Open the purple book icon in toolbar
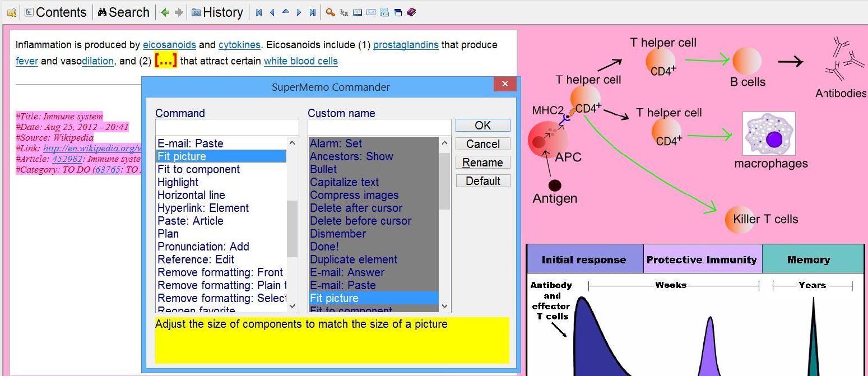The image size is (868, 376). tap(411, 12)
